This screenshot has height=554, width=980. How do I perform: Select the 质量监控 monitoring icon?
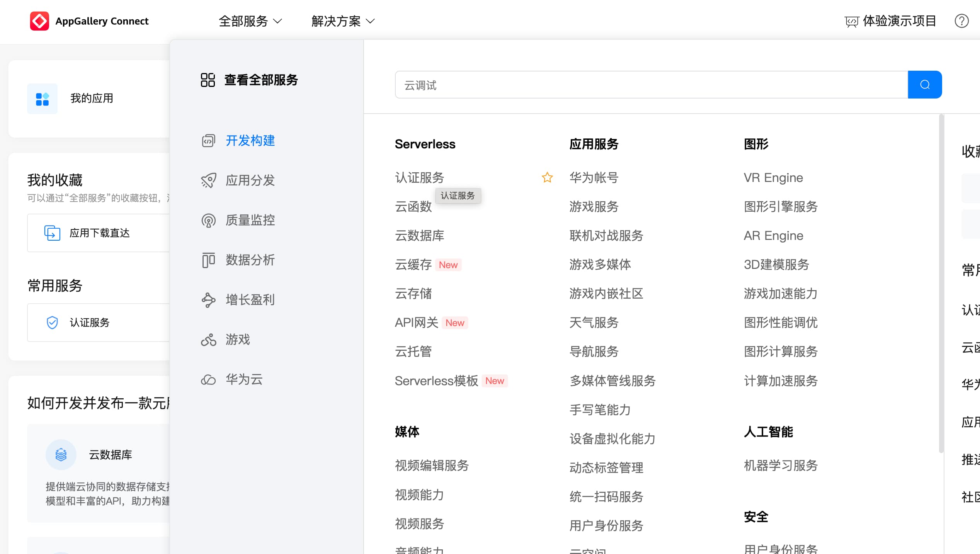(208, 220)
